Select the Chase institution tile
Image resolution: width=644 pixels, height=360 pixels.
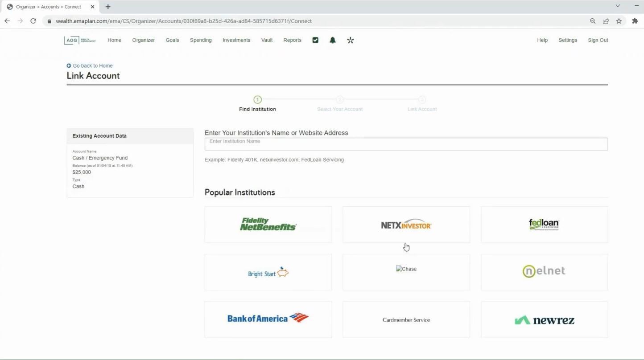pyautogui.click(x=406, y=272)
